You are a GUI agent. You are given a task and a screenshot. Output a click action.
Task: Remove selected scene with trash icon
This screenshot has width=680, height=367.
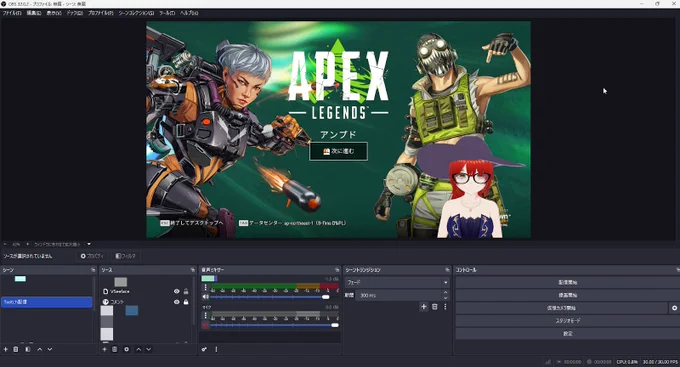(x=16, y=349)
